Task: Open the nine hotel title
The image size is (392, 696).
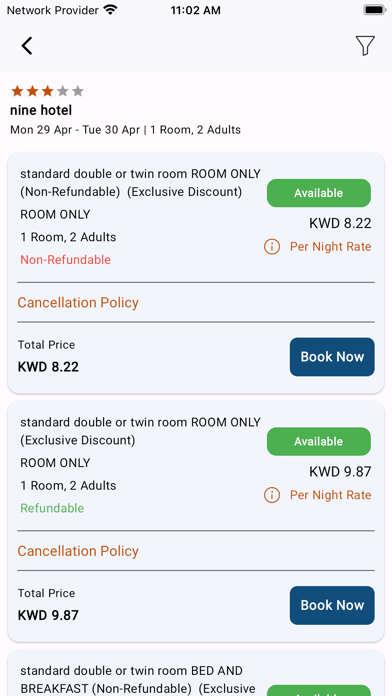Action: pyautogui.click(x=41, y=110)
